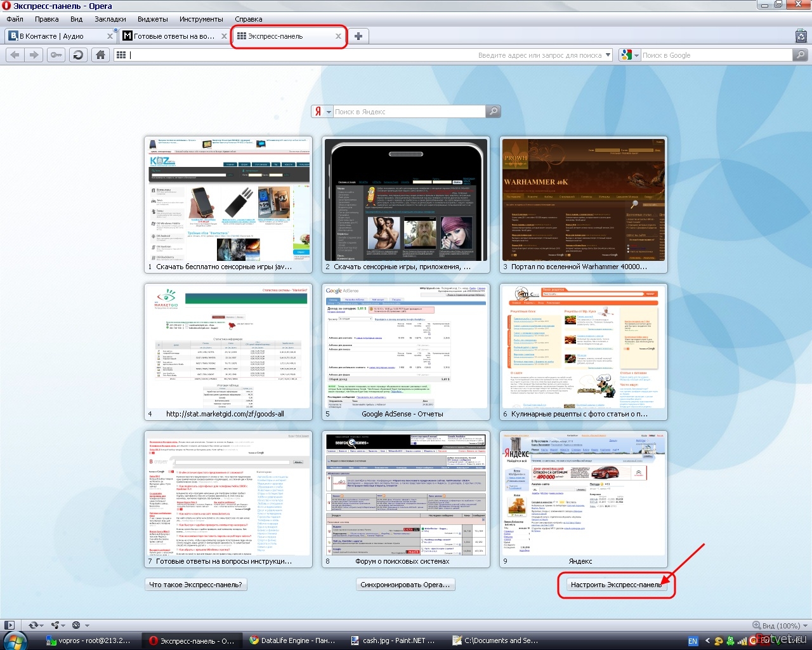
Task: Open speed dial 2 phone apps thumbnail
Action: [x=406, y=204]
